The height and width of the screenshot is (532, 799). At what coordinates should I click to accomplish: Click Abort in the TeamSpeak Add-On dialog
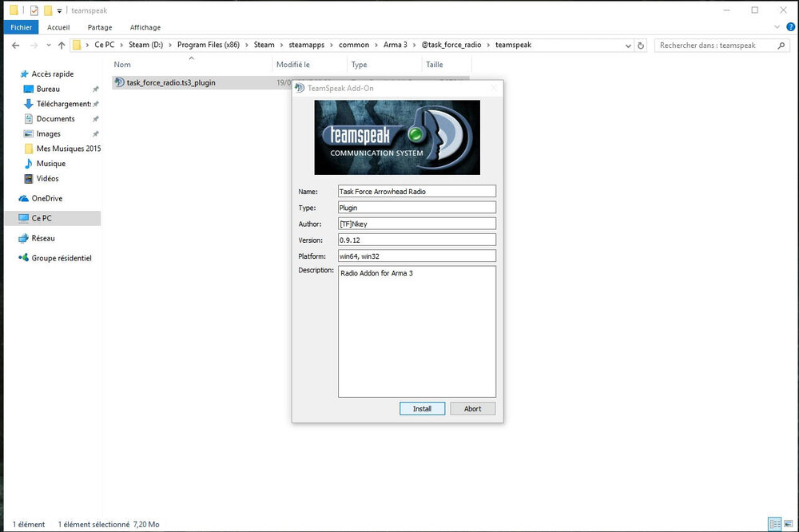[472, 409]
